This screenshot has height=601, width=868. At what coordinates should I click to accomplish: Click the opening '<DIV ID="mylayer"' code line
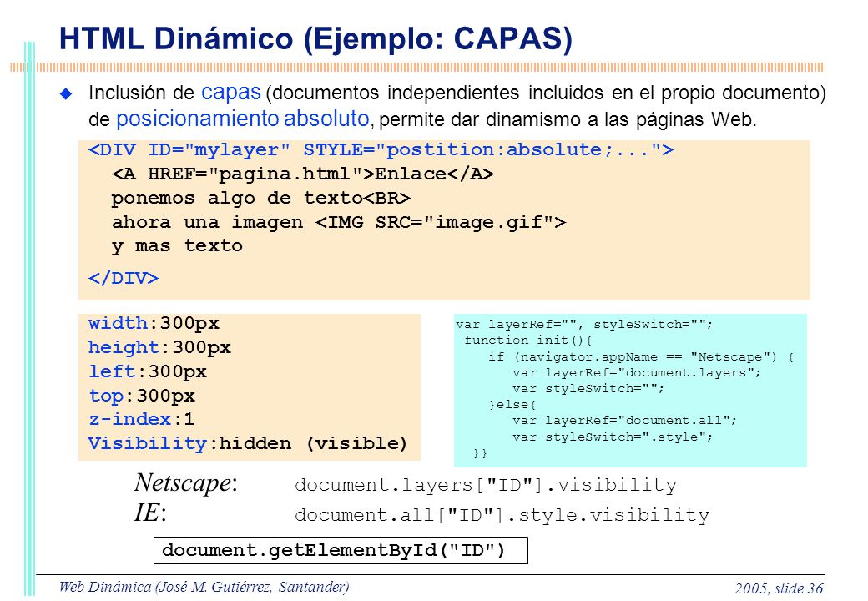[381, 150]
